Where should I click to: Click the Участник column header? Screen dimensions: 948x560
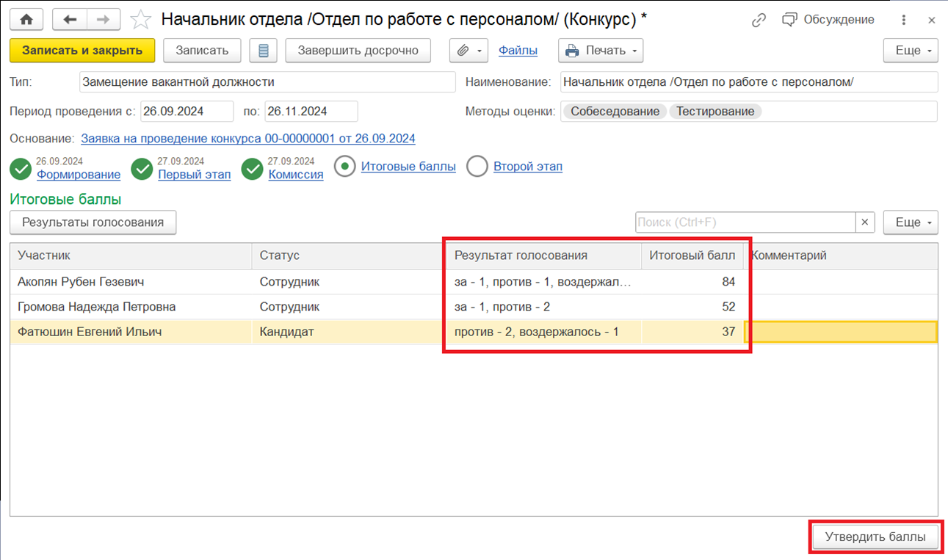(131, 255)
